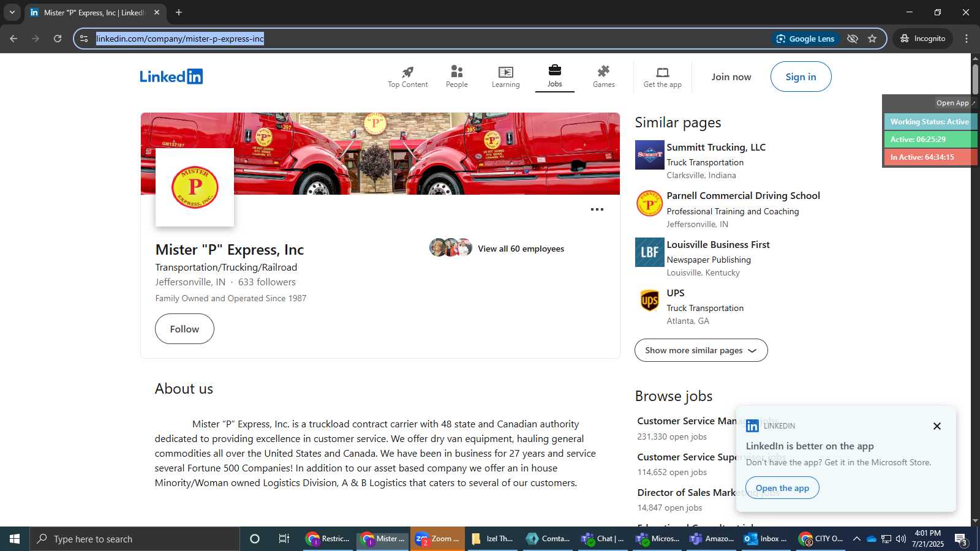Click the LBF logo icon
This screenshot has width=980, height=551.
point(650,252)
